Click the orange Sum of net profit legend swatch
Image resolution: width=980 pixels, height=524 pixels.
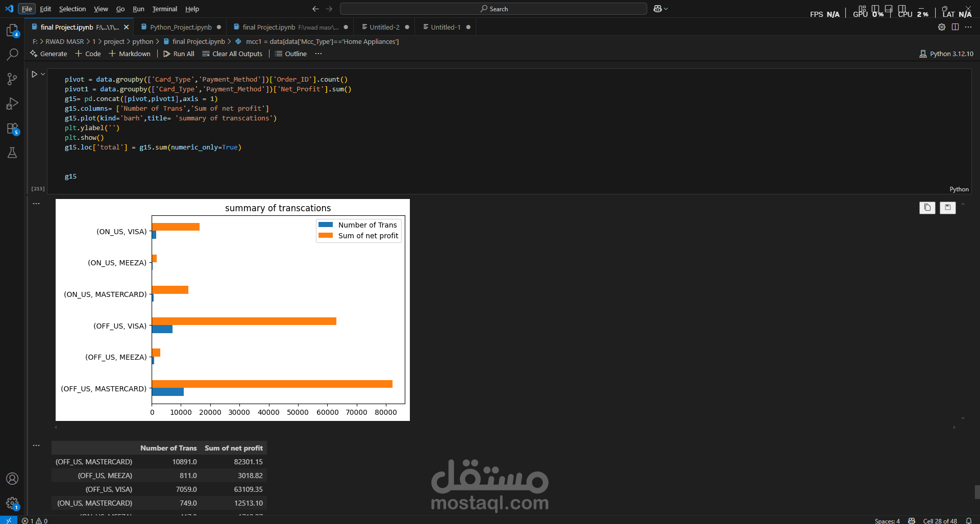click(326, 235)
